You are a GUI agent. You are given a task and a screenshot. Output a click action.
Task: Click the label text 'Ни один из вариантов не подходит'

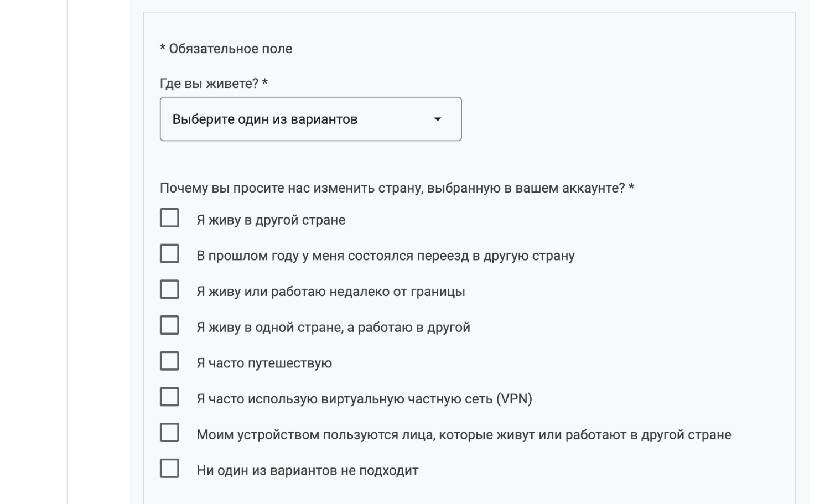click(x=307, y=471)
